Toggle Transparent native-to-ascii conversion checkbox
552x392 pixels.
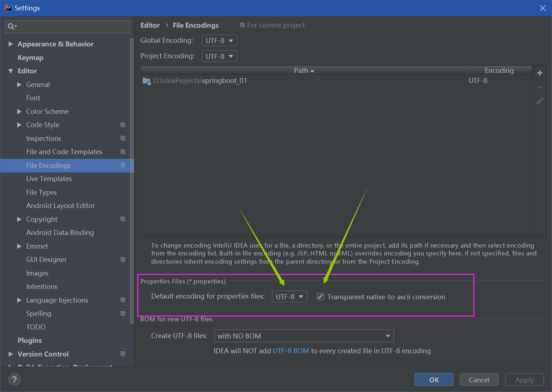[x=320, y=297]
